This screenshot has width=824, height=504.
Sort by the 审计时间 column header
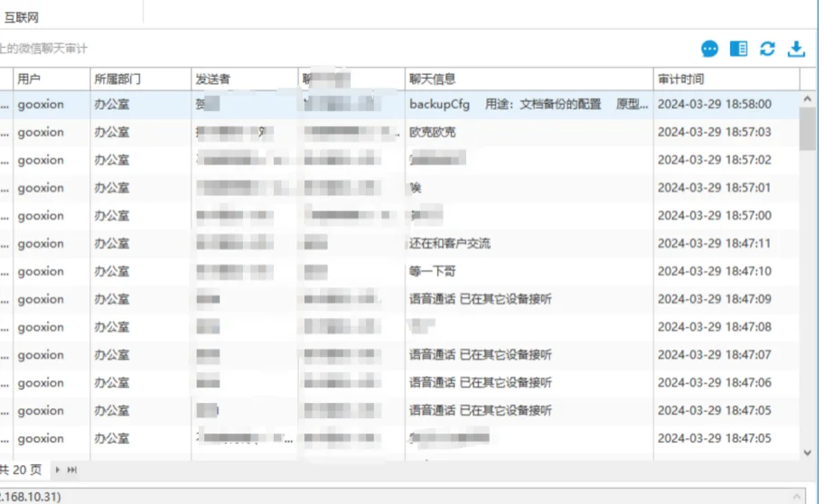[726, 79]
